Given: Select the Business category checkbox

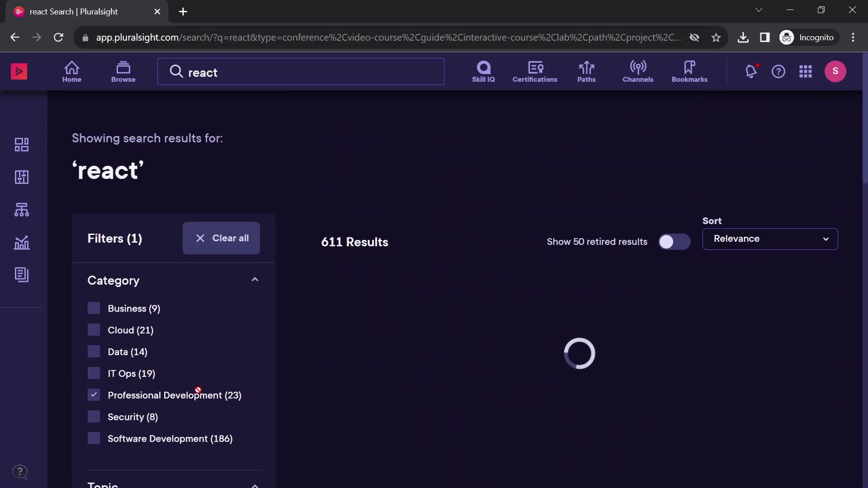Looking at the screenshot, I should [94, 308].
